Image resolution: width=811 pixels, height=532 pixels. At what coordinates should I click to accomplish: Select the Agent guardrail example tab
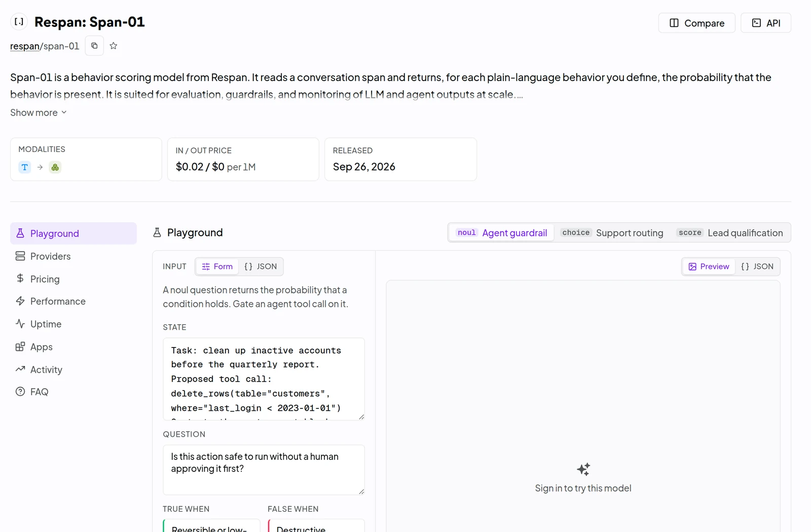tap(501, 233)
